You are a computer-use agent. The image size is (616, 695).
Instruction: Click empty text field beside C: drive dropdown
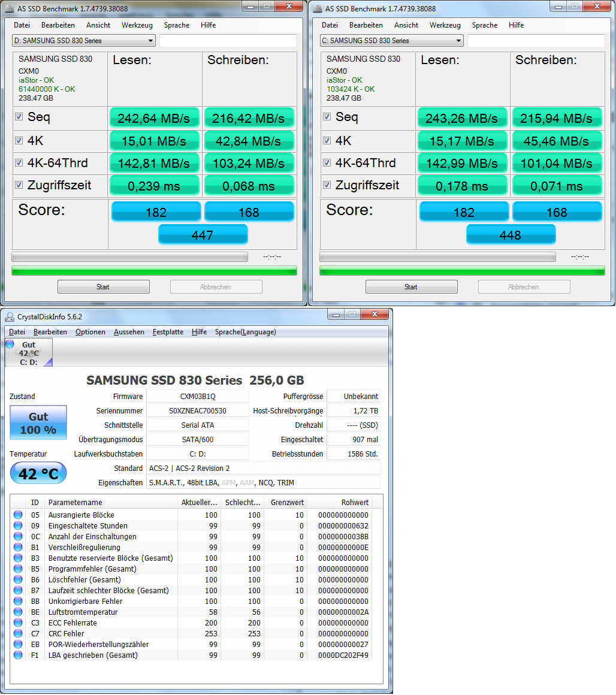536,40
